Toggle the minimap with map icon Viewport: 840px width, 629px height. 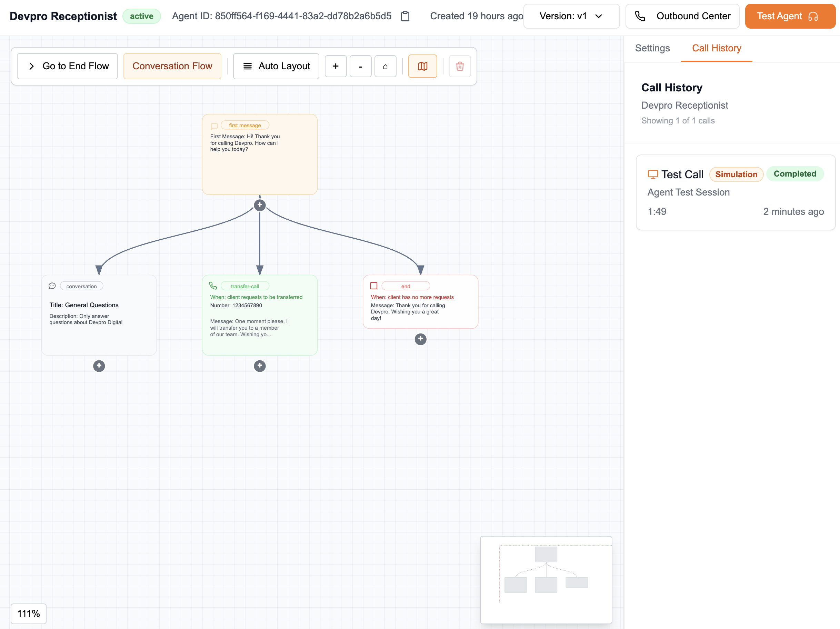[x=422, y=66]
